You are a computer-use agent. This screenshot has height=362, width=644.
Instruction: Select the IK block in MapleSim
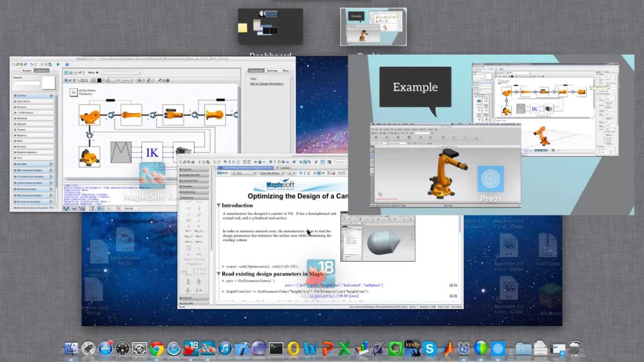click(152, 152)
